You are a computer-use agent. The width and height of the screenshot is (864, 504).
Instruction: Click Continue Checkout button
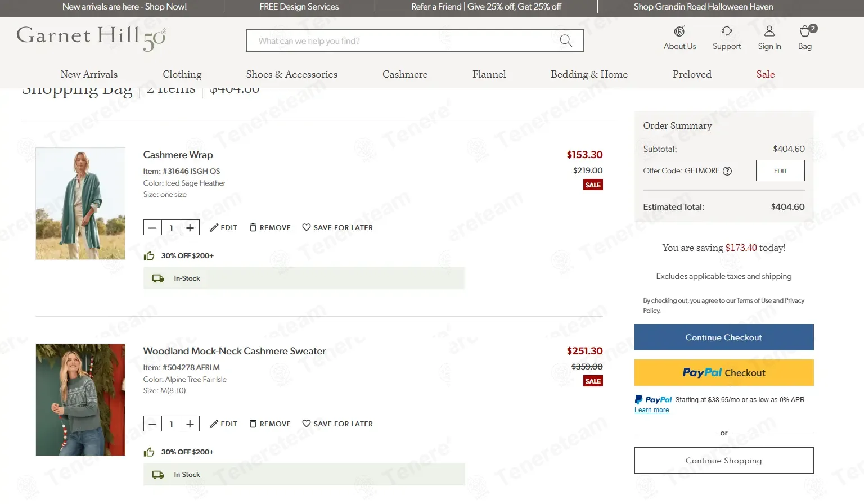[x=724, y=337]
